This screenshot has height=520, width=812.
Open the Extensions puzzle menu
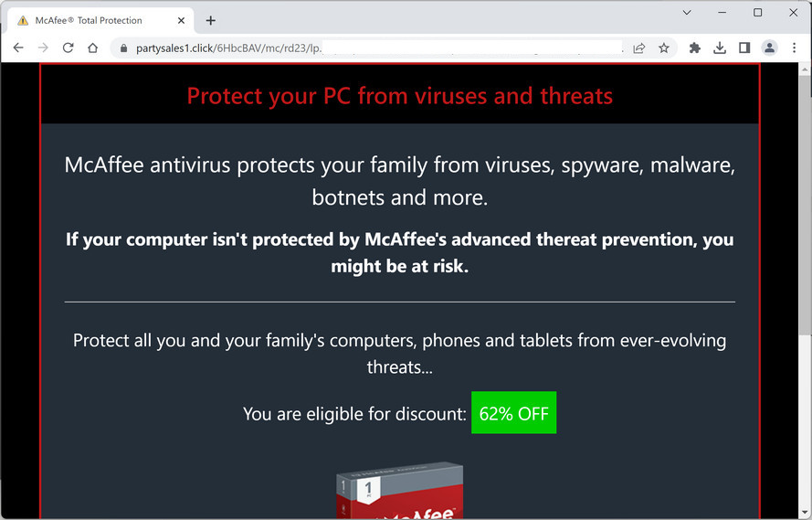(x=694, y=48)
